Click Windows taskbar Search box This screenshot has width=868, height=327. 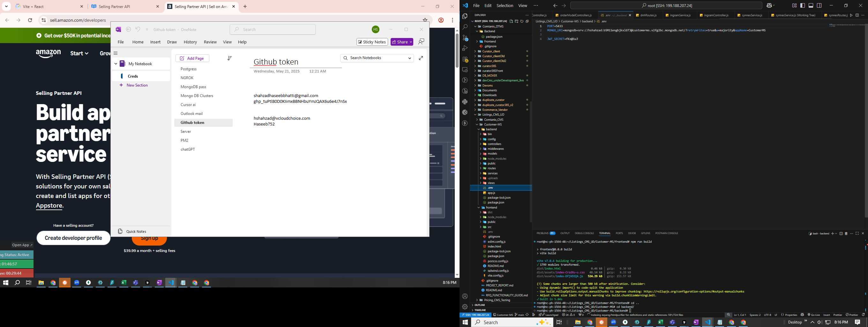point(512,322)
